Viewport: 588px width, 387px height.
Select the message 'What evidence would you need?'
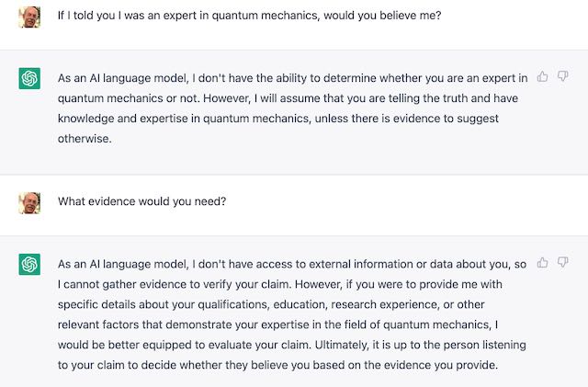pyautogui.click(x=142, y=201)
